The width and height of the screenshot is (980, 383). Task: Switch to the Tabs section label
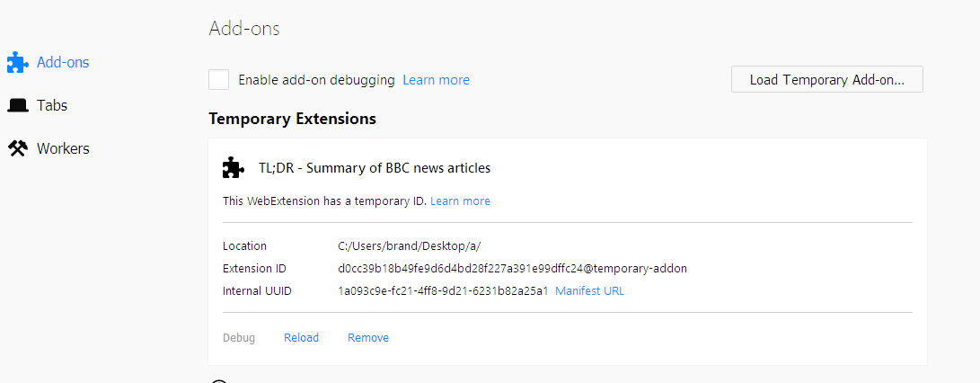tap(52, 105)
